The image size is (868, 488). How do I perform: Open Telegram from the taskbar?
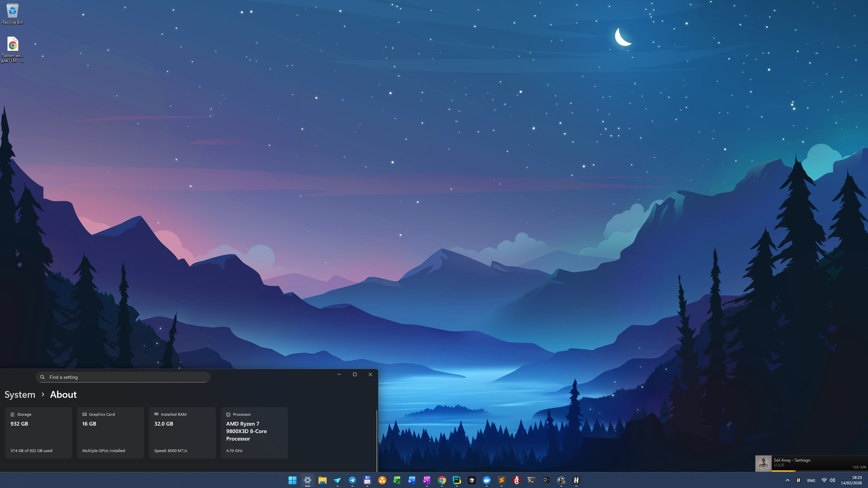coord(352,480)
